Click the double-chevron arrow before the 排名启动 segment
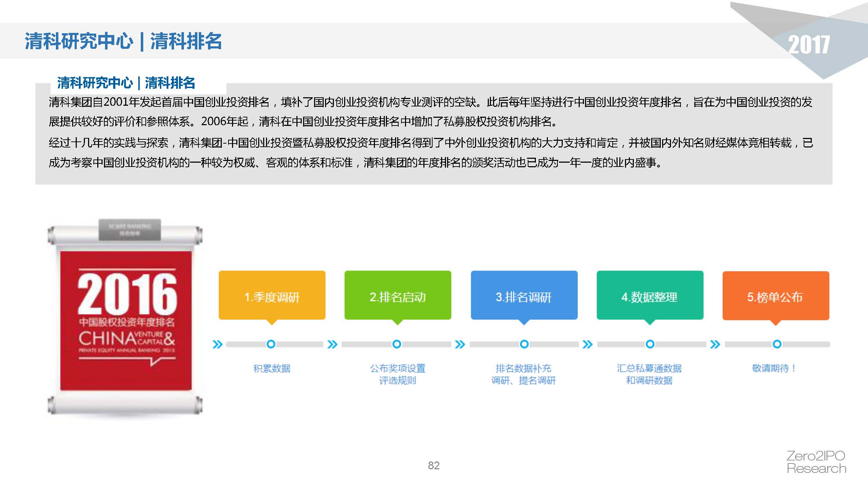868x488 pixels. (x=332, y=344)
